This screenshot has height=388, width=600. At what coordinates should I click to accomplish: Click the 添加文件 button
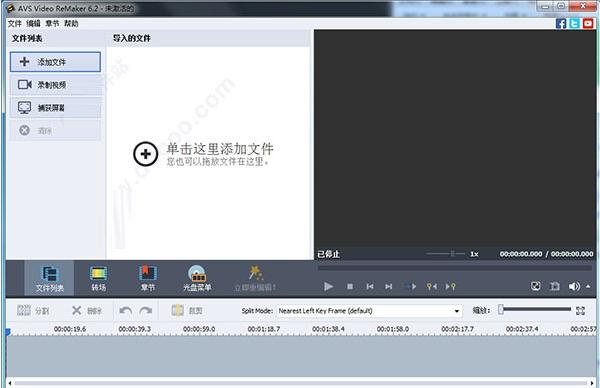[x=55, y=62]
